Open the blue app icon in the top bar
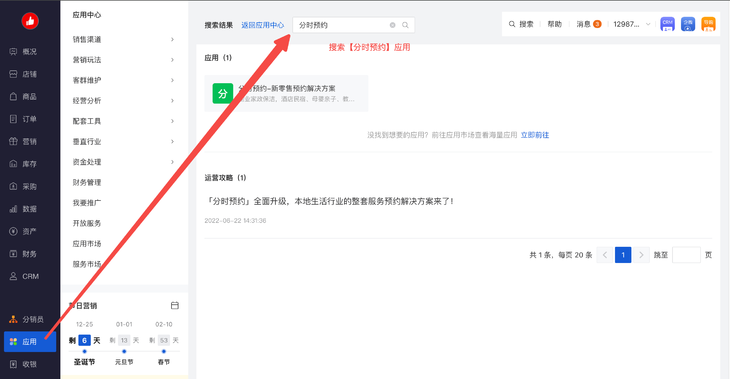The image size is (730, 379). (688, 24)
